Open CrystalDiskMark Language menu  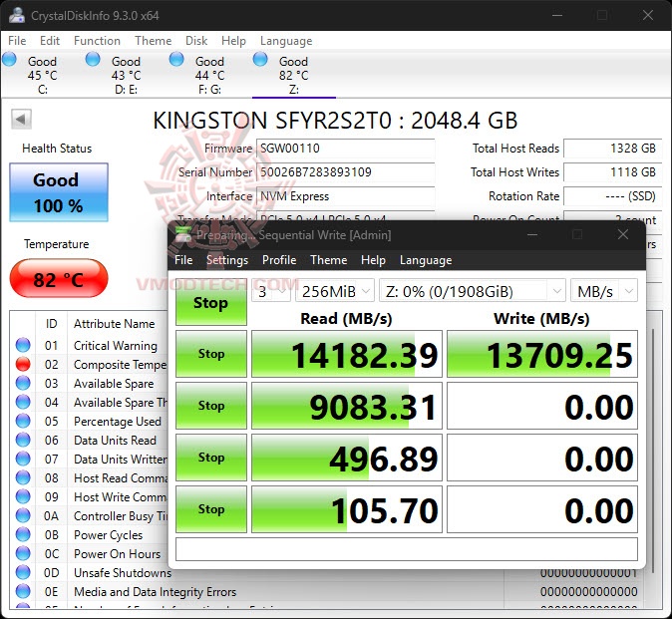pyautogui.click(x=426, y=260)
